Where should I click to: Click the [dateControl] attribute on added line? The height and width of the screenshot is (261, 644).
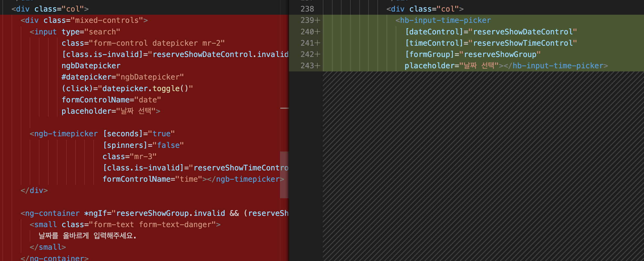coord(491,32)
